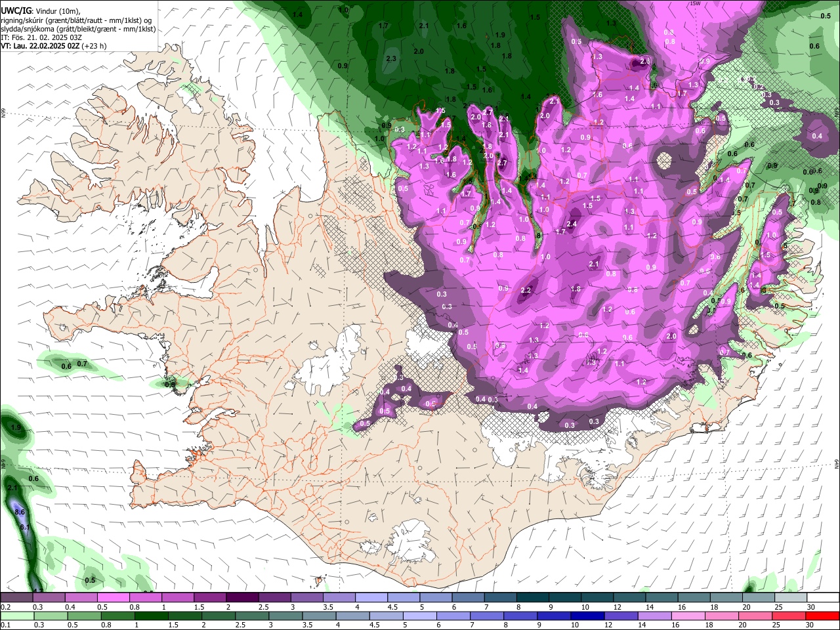Click the 0.2 label starting the snow scale
Viewport: 840px width, 630px height.
(x=6, y=607)
